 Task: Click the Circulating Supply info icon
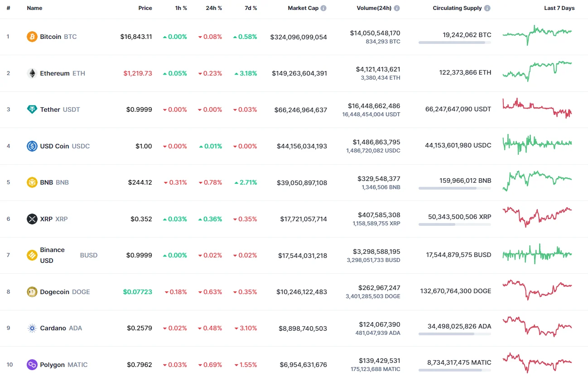487,8
